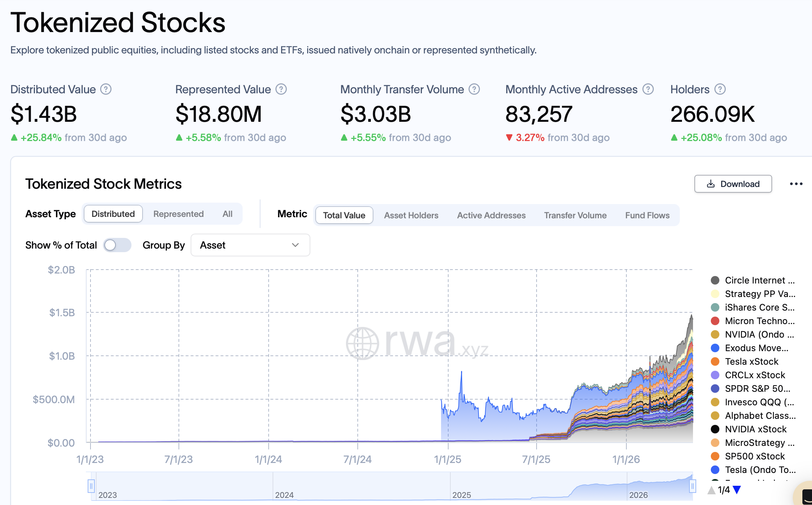The height and width of the screenshot is (505, 812).
Task: Click the Download button
Action: [x=733, y=184]
